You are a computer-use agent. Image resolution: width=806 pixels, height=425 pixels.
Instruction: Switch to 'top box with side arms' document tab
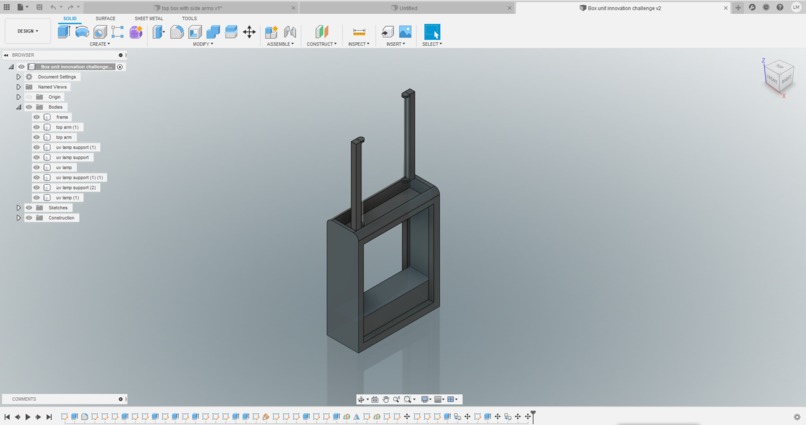[191, 8]
